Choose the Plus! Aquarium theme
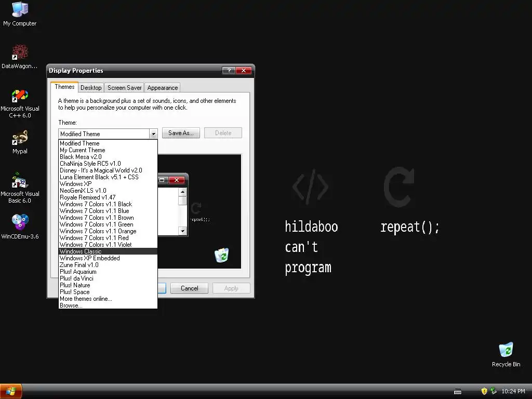The height and width of the screenshot is (399, 532). point(108,272)
